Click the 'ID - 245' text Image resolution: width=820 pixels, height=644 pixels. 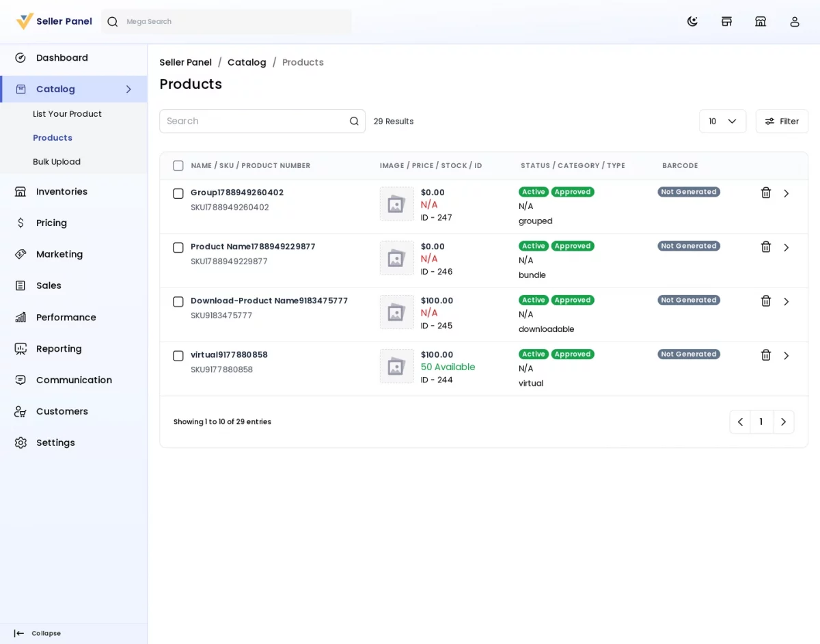click(x=437, y=326)
